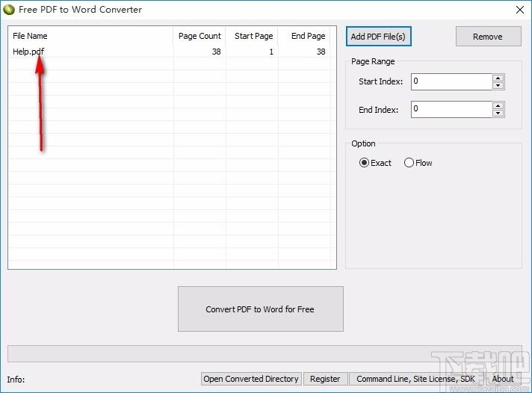Increase Start Index with up arrow
This screenshot has height=393, width=532.
coord(498,78)
